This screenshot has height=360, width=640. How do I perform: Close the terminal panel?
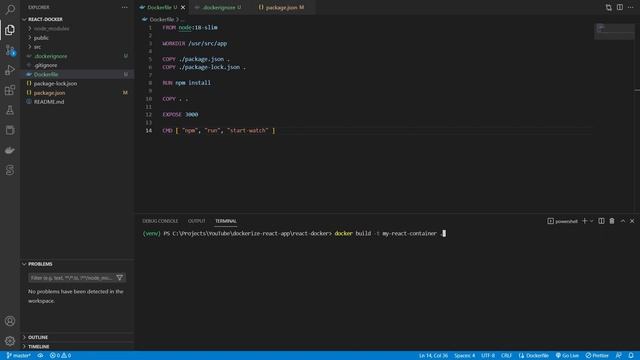point(632,221)
